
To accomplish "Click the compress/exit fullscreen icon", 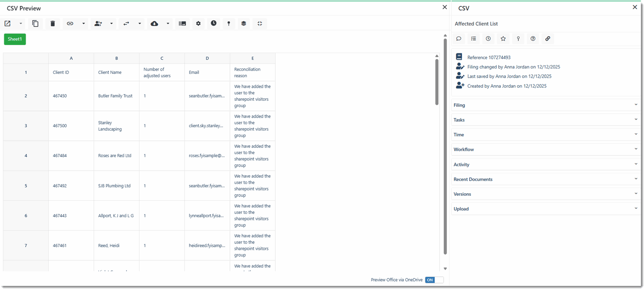I will (x=260, y=24).
